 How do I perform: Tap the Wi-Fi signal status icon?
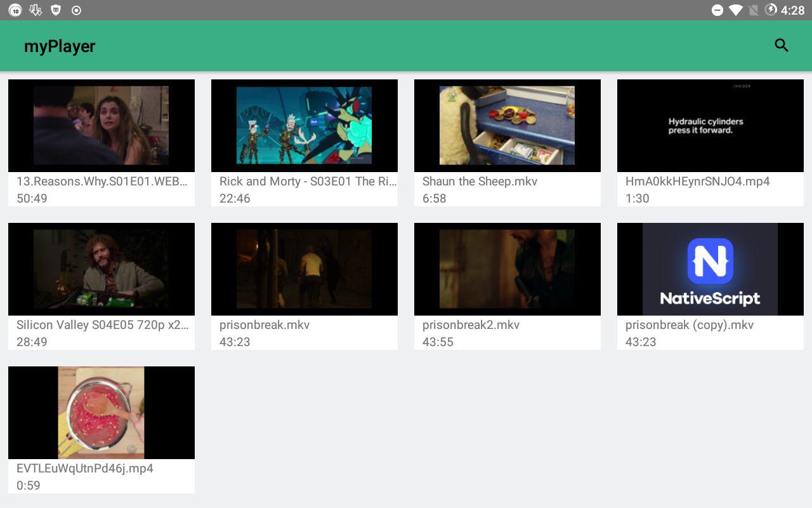point(736,10)
